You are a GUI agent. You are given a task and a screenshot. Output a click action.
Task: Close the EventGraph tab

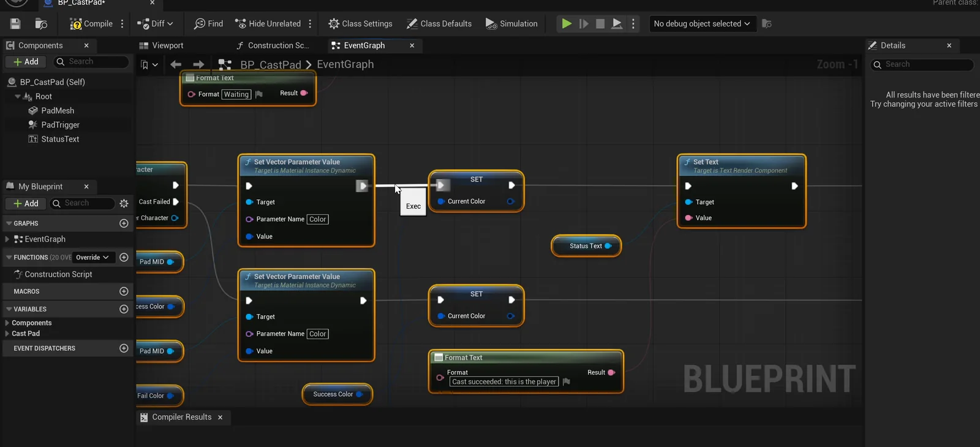click(x=412, y=45)
